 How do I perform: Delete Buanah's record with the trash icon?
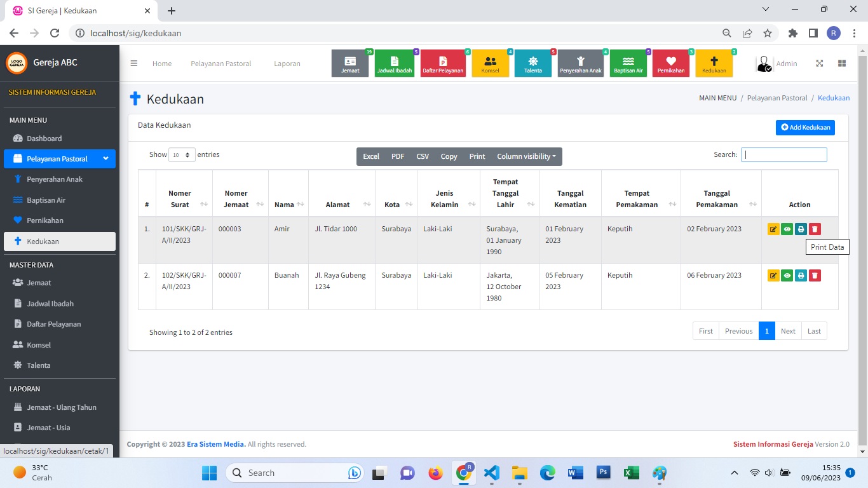815,275
